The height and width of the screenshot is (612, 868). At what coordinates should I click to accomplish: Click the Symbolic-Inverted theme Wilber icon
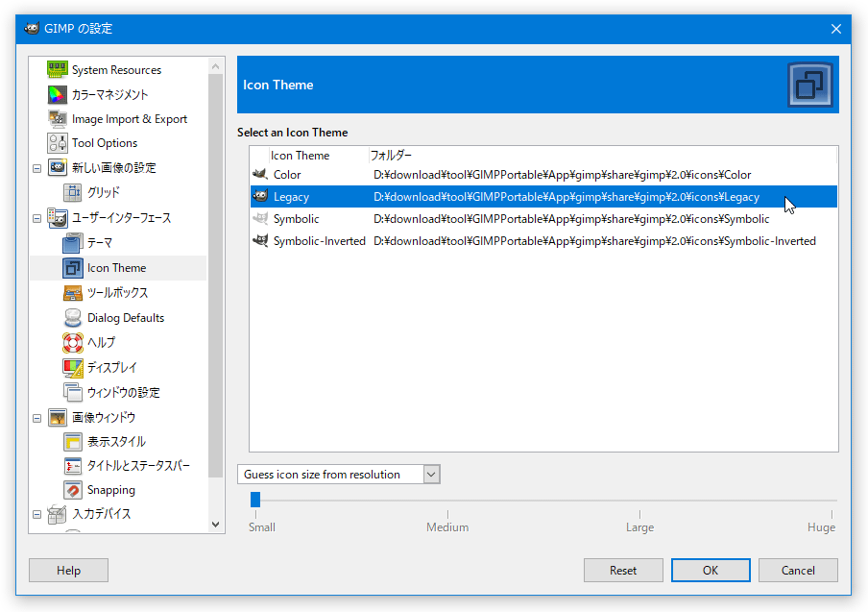click(260, 240)
